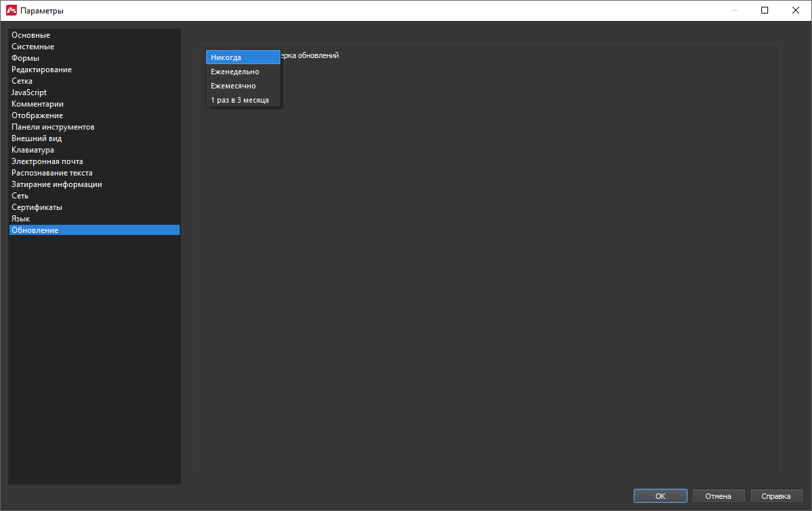Click the app logo icon in title bar
Screen dimensions: 812x511
11,10
